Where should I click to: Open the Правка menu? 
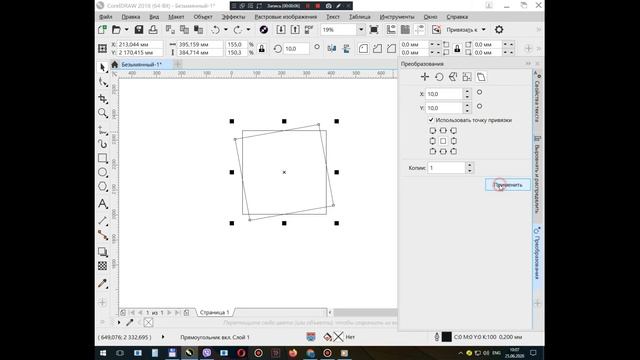coord(131,17)
